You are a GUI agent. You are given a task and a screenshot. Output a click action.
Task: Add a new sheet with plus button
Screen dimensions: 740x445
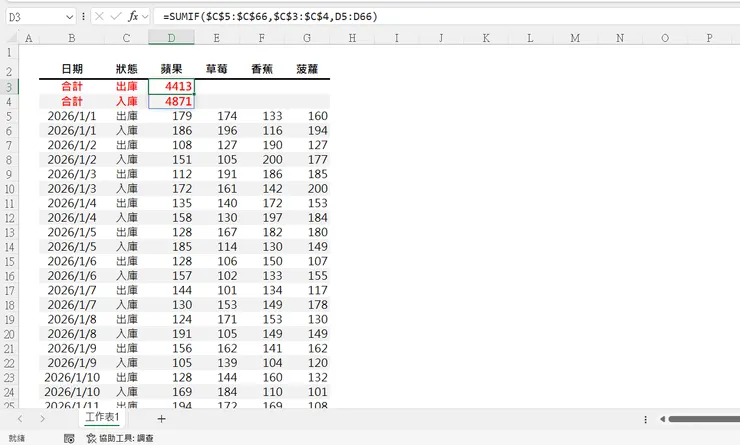[161, 419]
